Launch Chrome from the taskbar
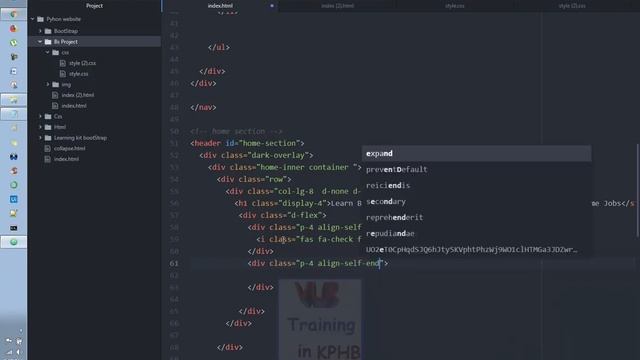The image size is (640, 360). (x=13, y=14)
